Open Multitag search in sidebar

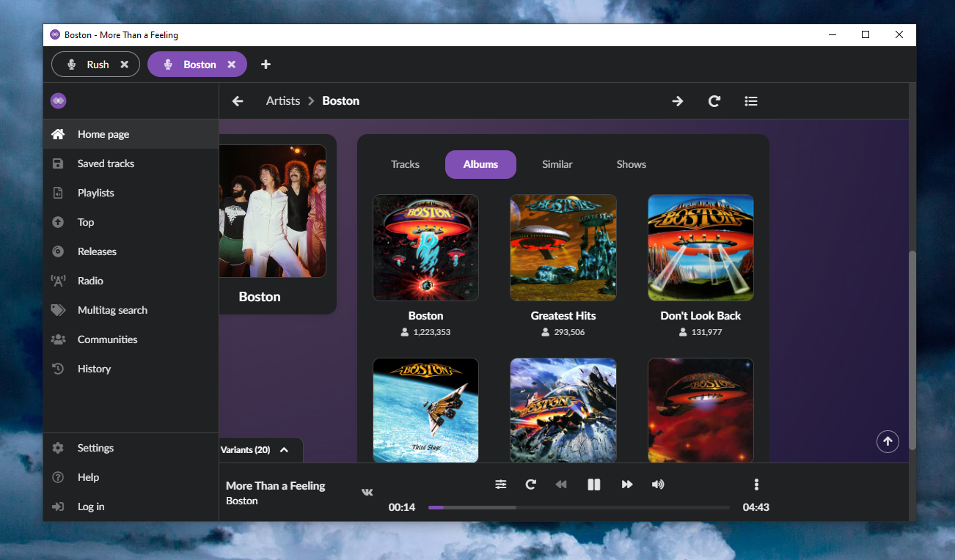(131, 310)
